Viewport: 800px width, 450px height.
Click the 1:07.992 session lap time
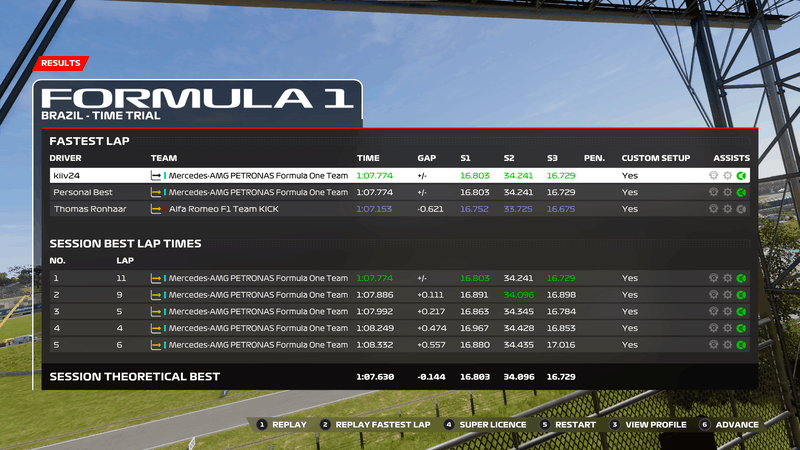(x=374, y=311)
